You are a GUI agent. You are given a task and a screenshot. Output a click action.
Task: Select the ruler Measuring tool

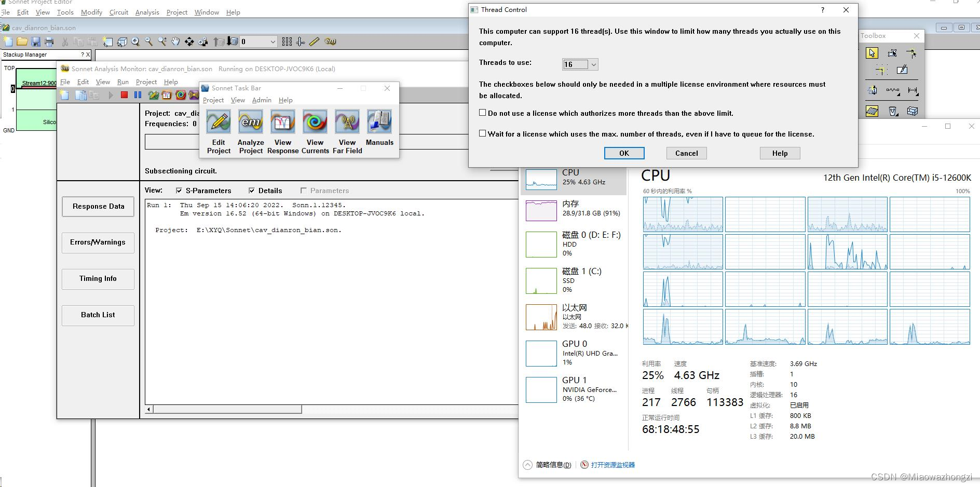(x=314, y=42)
